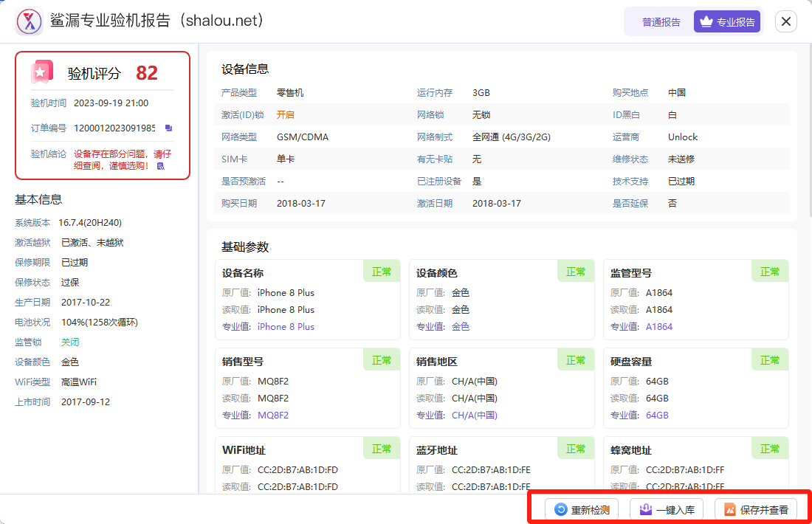Click the 专业值 iPhone 8 Plus entry
This screenshot has width=812, height=524.
(286, 327)
